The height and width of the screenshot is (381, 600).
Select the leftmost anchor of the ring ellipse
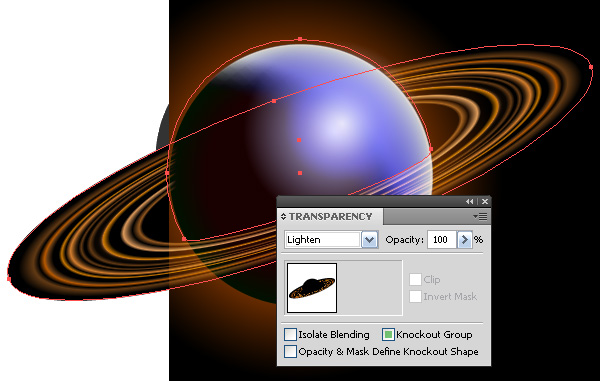(9, 279)
